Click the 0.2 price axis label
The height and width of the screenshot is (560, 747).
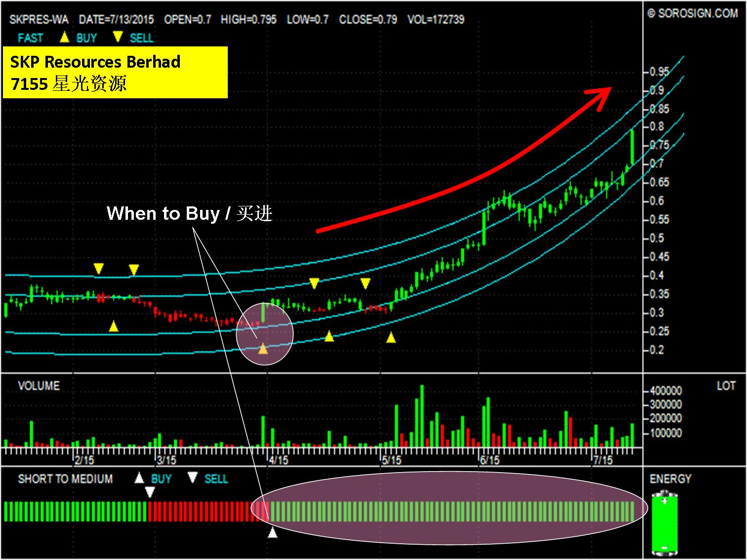[x=657, y=350]
